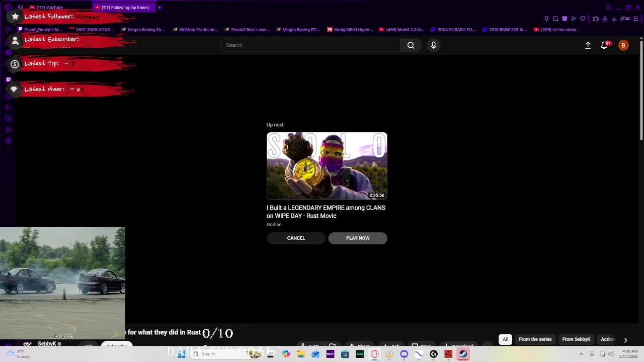The width and height of the screenshot is (644, 362).
Task: Open Steam from the taskbar
Action: click(463, 354)
